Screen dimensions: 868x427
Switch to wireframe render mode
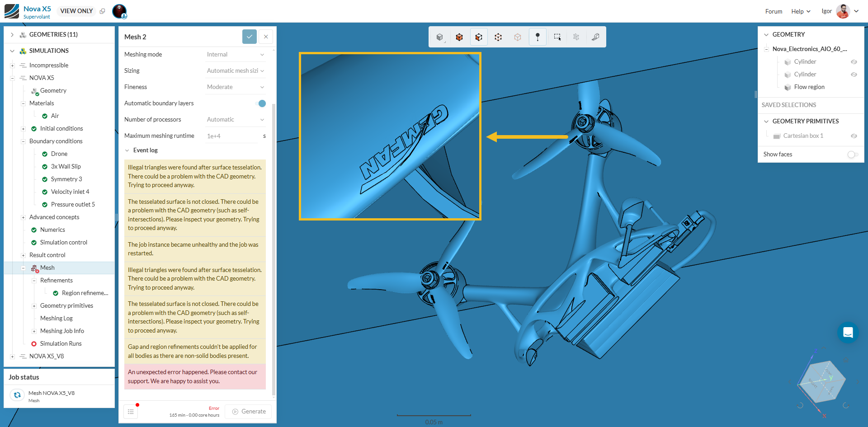point(498,37)
